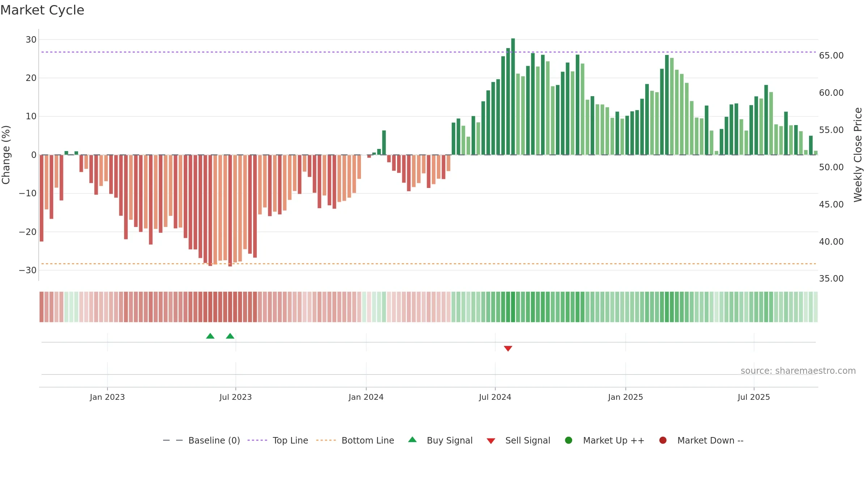Image resolution: width=868 pixels, height=488 pixels.
Task: Click the second green buy signal triangle
Action: point(230,336)
